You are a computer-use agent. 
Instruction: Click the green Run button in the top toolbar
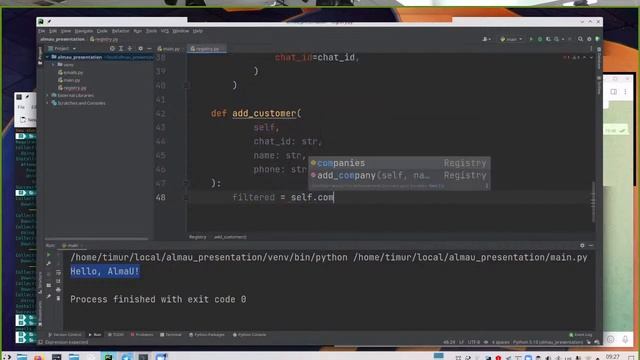pos(531,39)
